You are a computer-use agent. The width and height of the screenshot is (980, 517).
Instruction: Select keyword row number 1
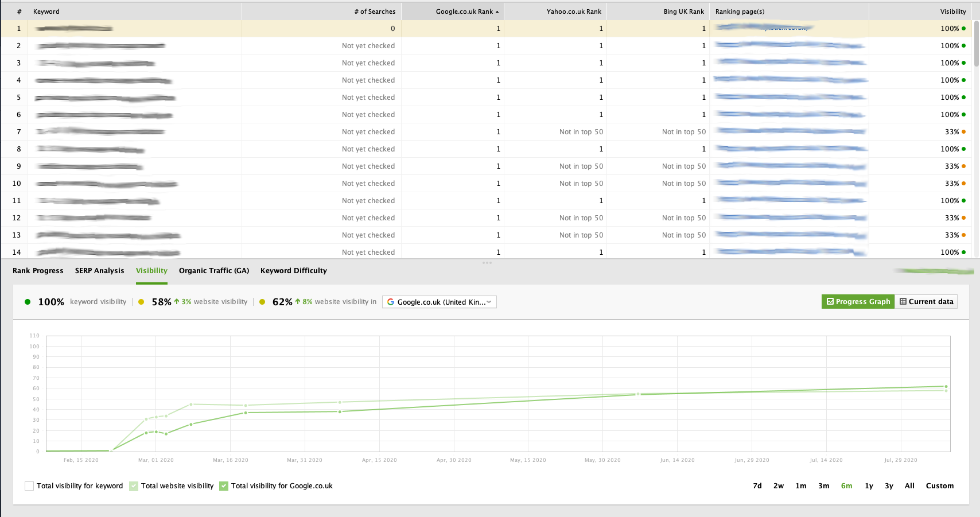point(486,29)
